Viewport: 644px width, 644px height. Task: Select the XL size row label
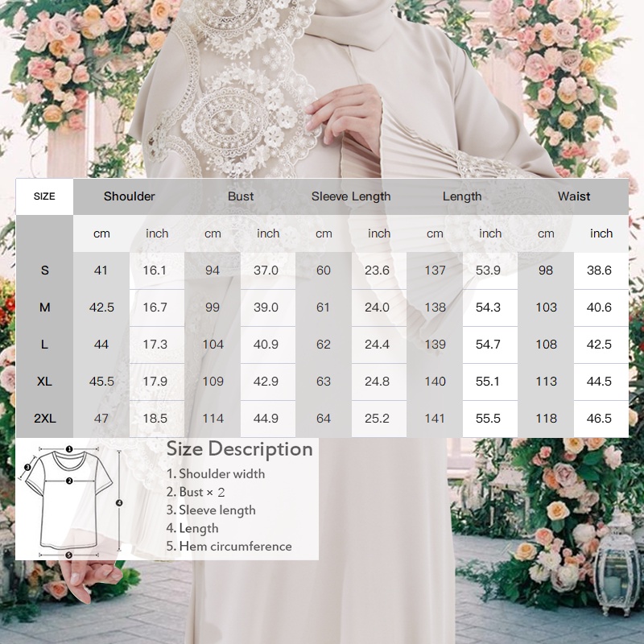[x=44, y=382]
